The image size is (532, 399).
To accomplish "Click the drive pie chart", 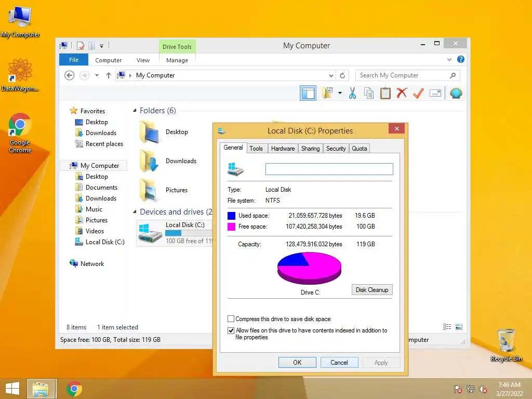I will pyautogui.click(x=309, y=268).
